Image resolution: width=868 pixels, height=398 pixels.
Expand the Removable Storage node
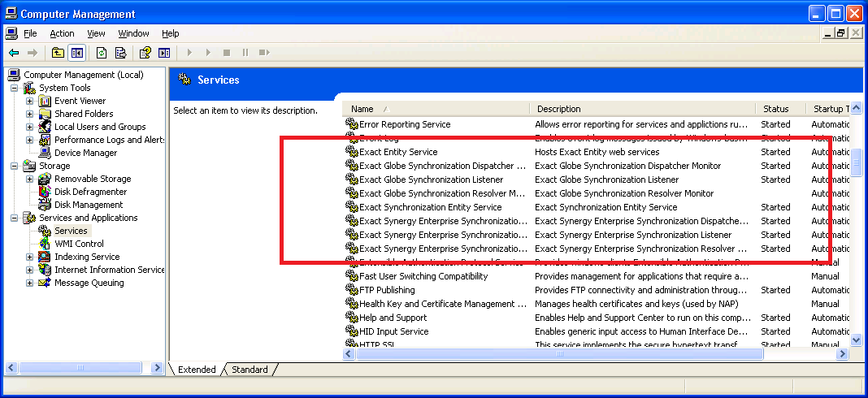(29, 179)
